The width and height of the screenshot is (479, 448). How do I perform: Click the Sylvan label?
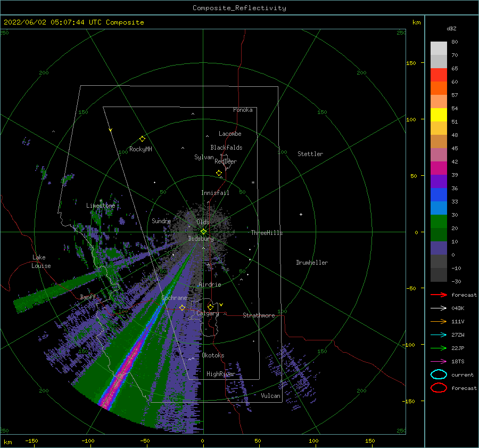(x=204, y=157)
